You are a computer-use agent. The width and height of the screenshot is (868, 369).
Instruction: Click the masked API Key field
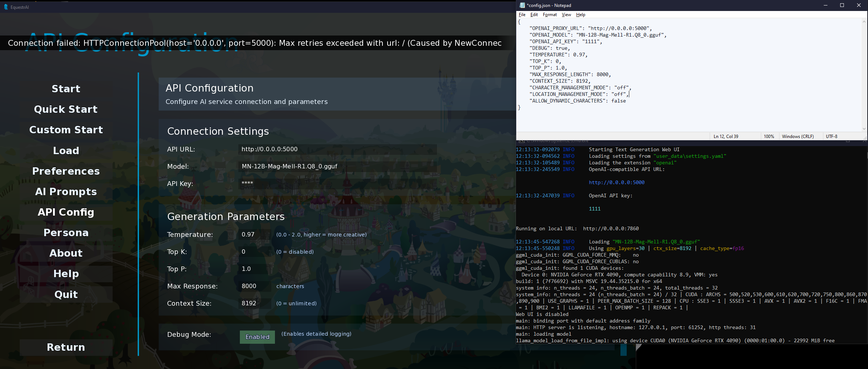(337, 184)
